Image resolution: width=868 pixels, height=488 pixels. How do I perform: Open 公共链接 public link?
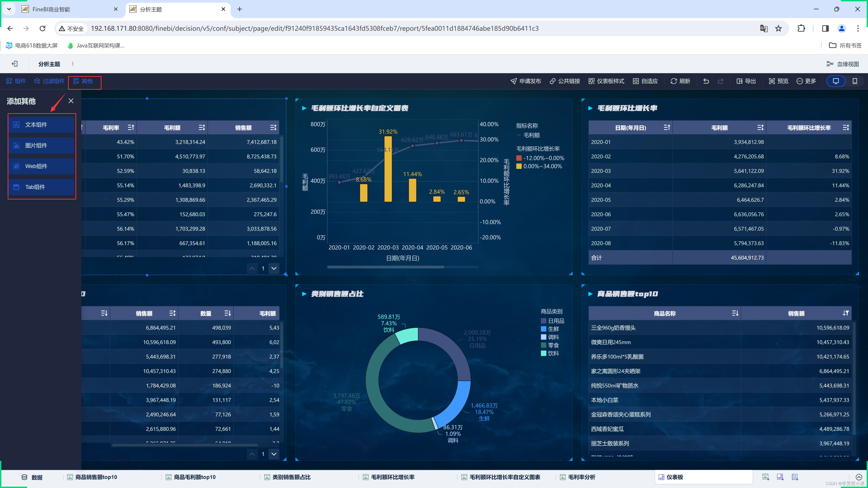565,81
